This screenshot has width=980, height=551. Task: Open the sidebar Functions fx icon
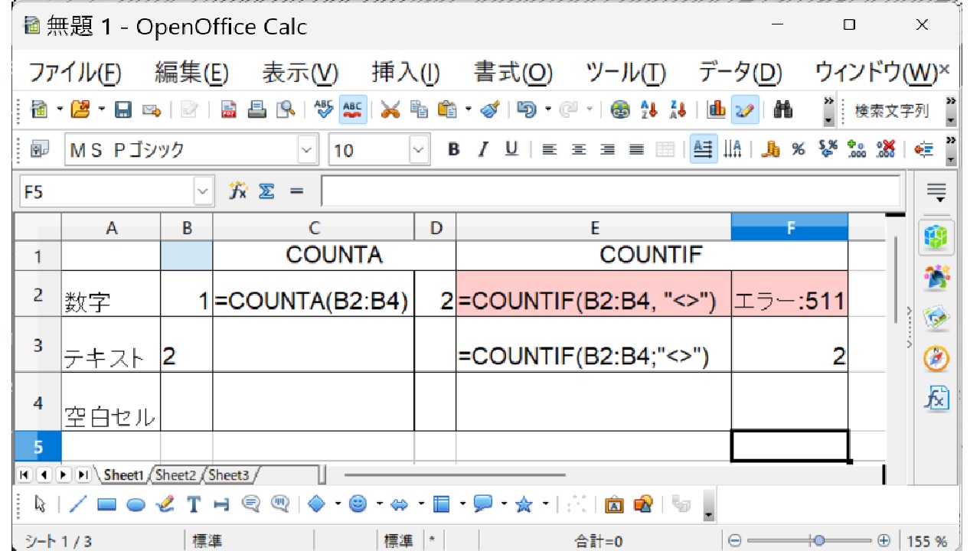click(x=937, y=399)
